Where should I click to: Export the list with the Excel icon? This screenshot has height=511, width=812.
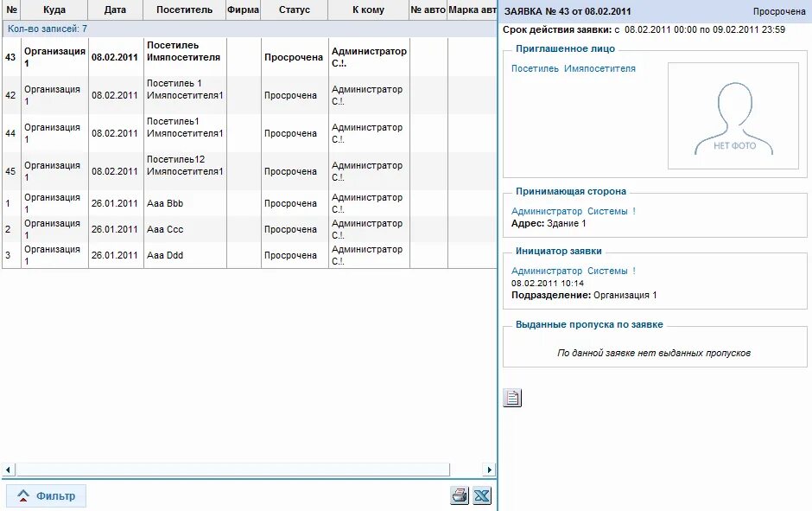click(482, 495)
